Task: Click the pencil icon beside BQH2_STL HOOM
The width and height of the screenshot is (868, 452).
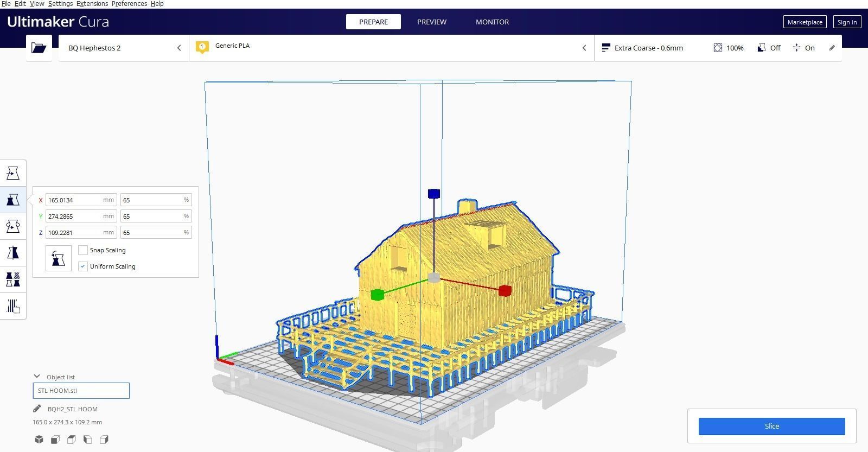Action: click(37, 409)
